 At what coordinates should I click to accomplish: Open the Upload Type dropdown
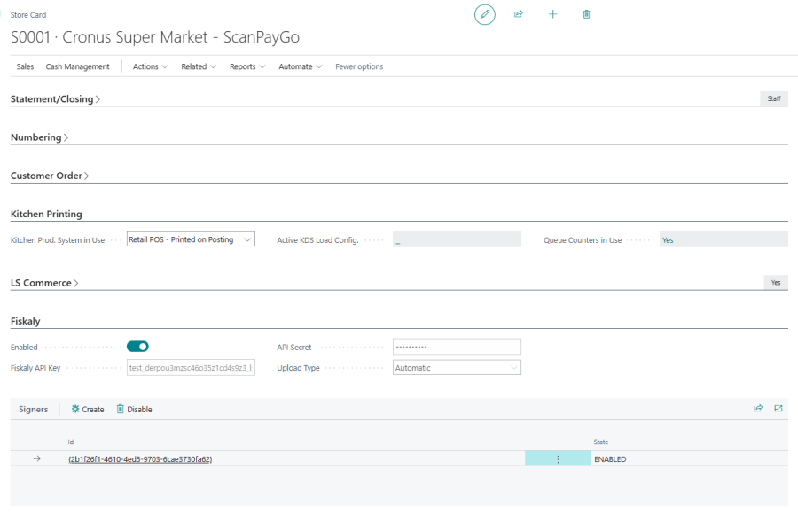(x=457, y=368)
